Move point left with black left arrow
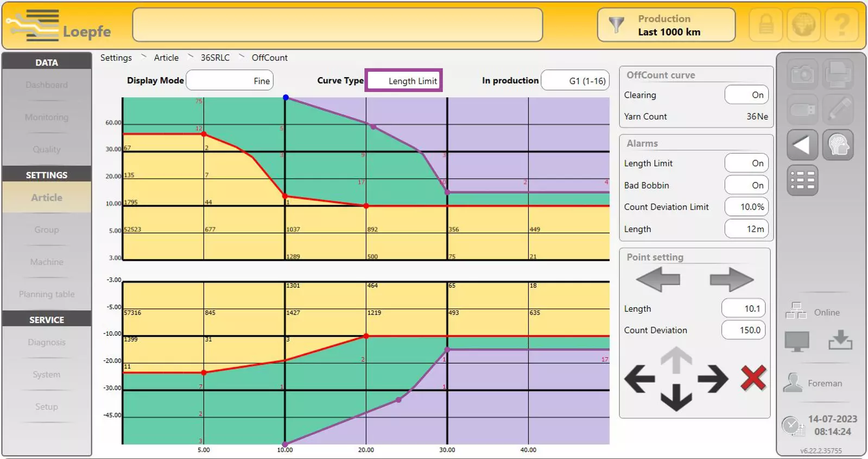The image size is (868, 459). (639, 379)
